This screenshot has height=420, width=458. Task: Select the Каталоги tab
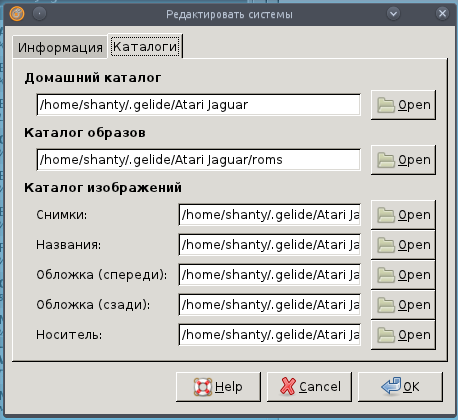click(x=145, y=47)
